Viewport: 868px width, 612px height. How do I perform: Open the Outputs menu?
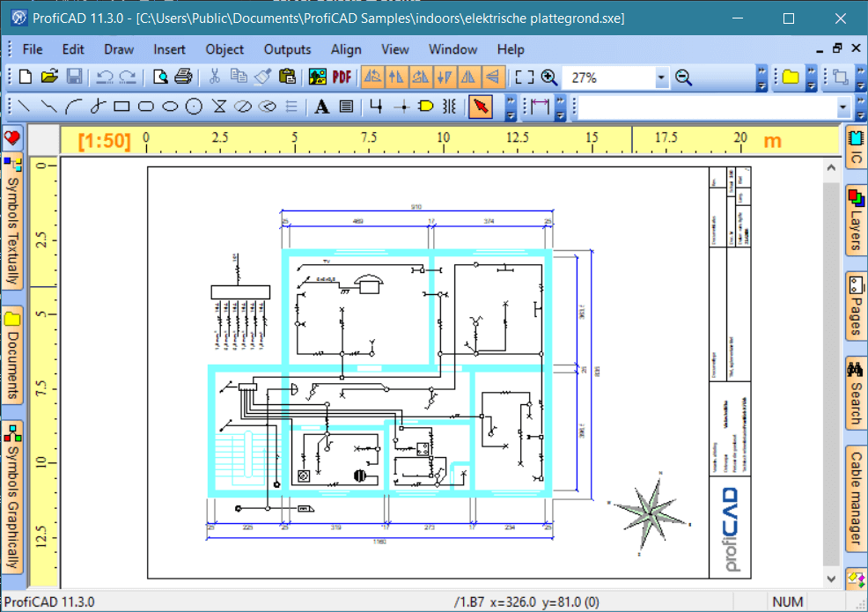287,49
